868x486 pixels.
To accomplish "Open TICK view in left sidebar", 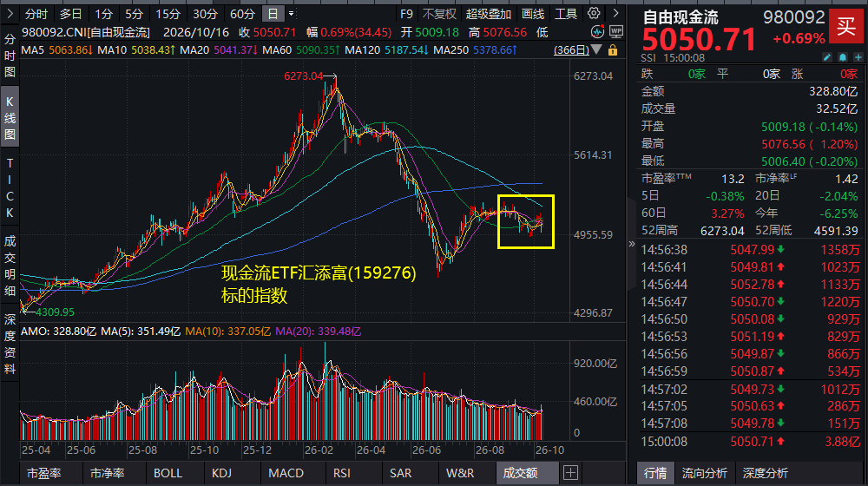I will (x=10, y=187).
